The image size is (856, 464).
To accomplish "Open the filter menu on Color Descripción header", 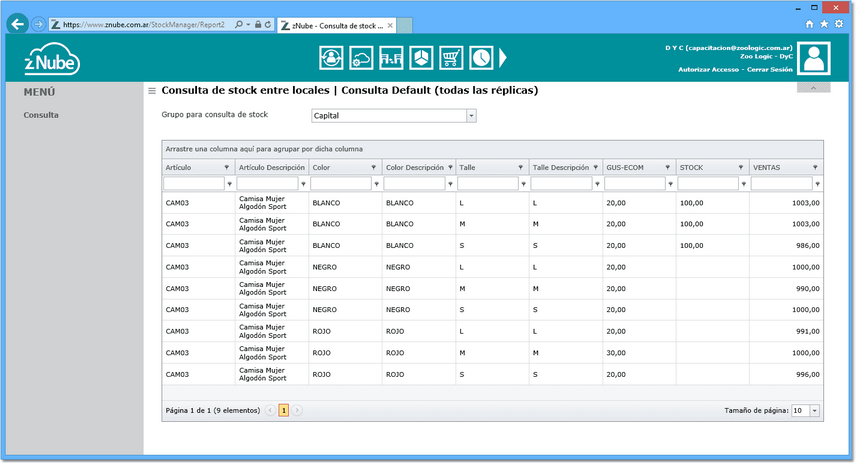I will tap(450, 168).
